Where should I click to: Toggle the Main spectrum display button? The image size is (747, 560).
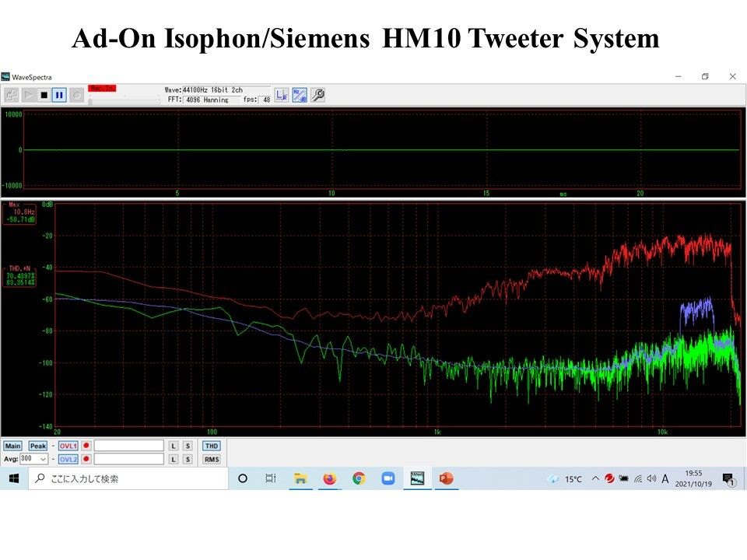click(12, 446)
